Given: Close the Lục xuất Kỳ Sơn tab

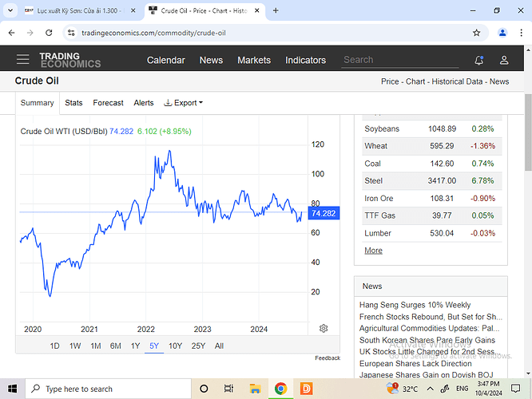Looking at the screenshot, I should click(x=133, y=10).
